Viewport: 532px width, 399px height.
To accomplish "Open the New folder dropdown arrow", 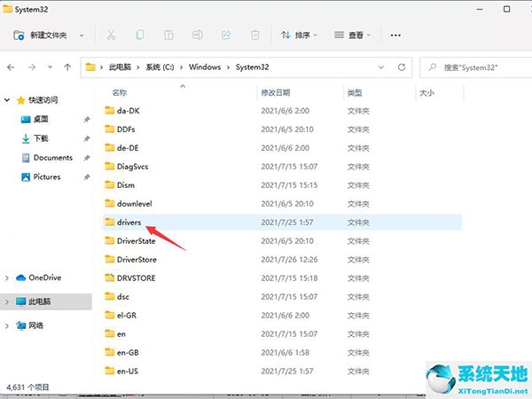I will (x=82, y=35).
